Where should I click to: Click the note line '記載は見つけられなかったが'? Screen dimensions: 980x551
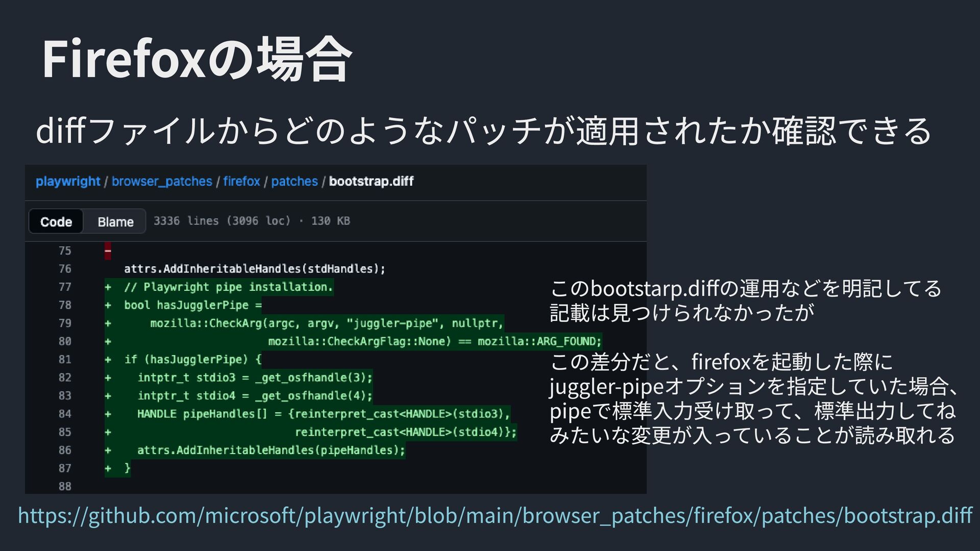click(682, 312)
